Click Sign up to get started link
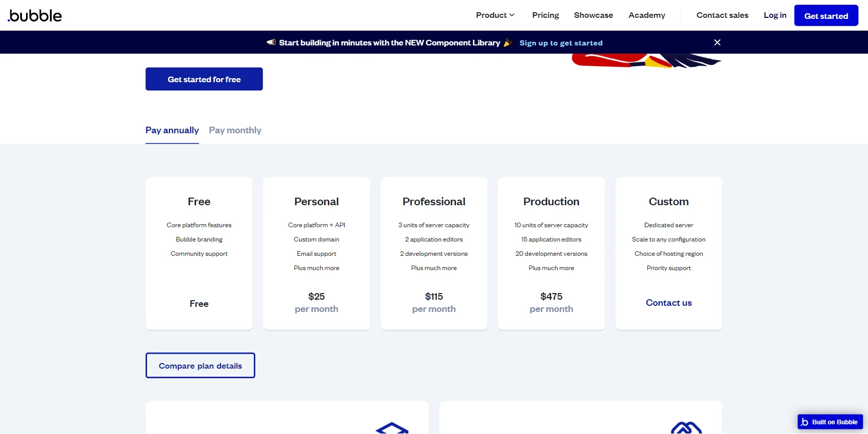 (x=561, y=43)
